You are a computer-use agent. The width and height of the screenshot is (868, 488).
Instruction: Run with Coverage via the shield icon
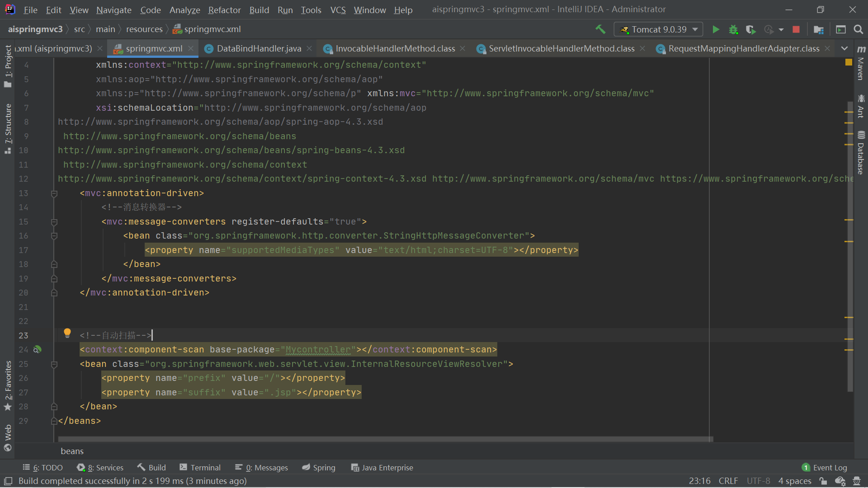tap(750, 29)
